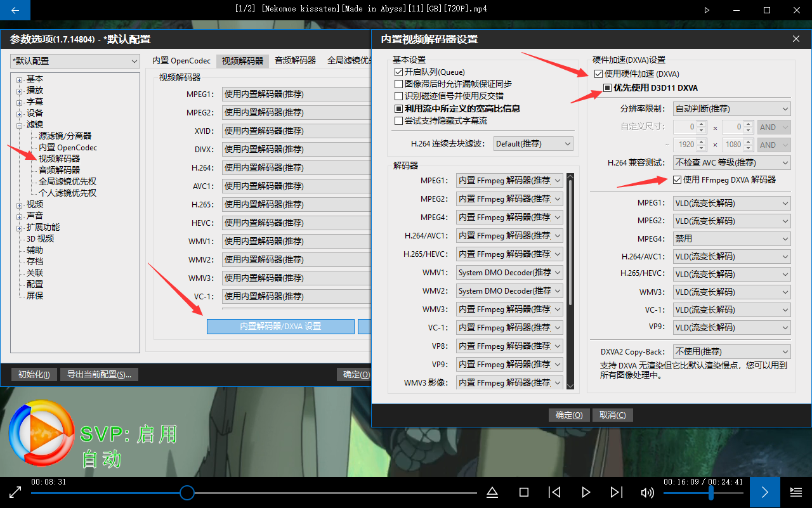This screenshot has width=812, height=508.
Task: Select 3D 视频 in the tree
Action: pyautogui.click(x=40, y=239)
